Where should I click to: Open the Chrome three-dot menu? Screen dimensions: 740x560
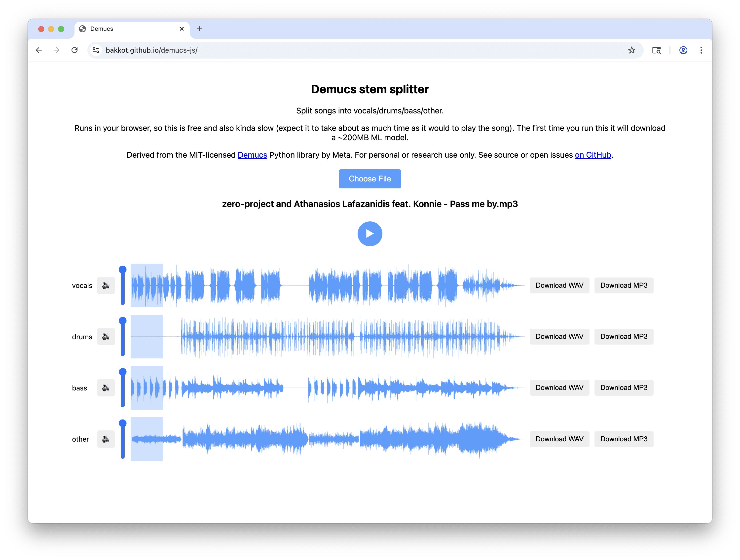[701, 50]
